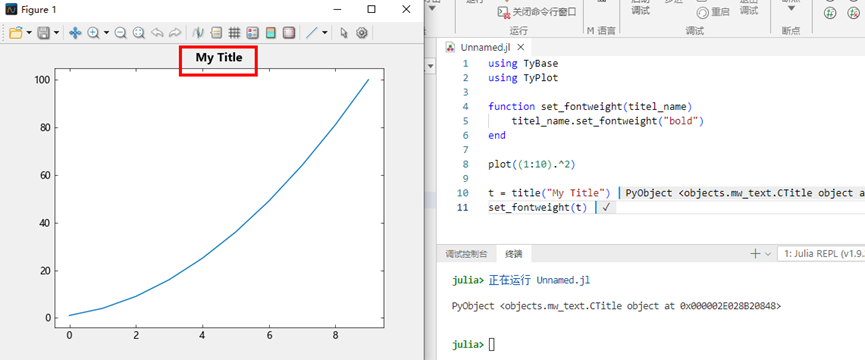865x360 pixels.
Task: Open the Julia REPL terminal selector dropdown
Action: [x=820, y=254]
